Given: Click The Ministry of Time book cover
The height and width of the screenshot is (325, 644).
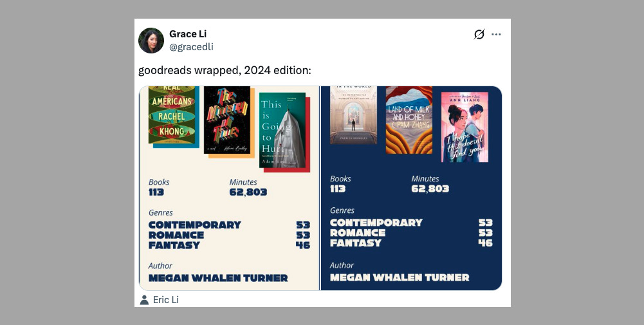Looking at the screenshot, I should coord(227,120).
